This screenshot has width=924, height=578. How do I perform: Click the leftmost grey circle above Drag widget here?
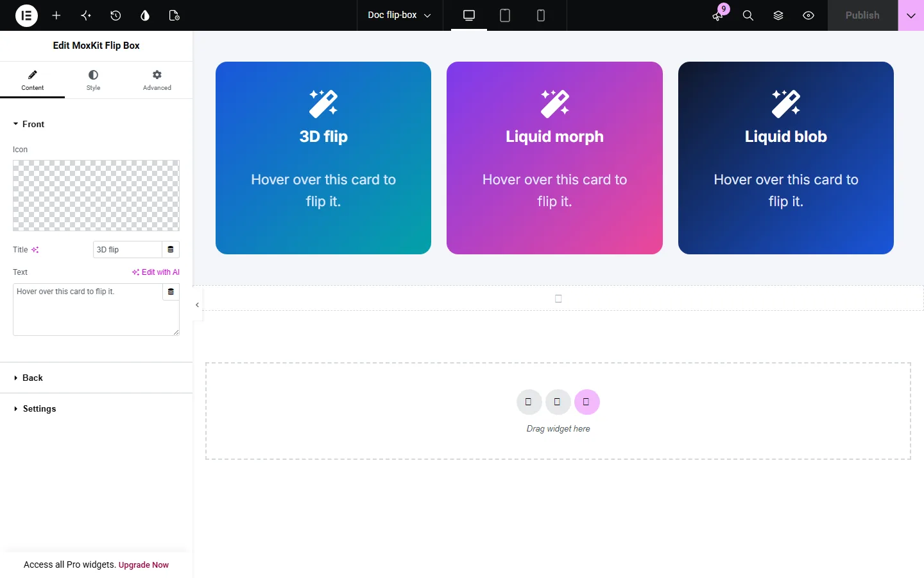pos(529,402)
